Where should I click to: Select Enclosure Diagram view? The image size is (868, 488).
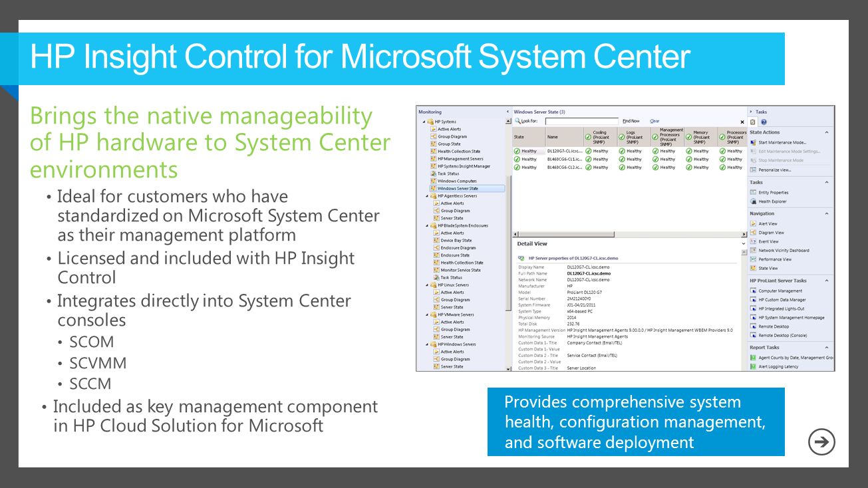point(458,248)
